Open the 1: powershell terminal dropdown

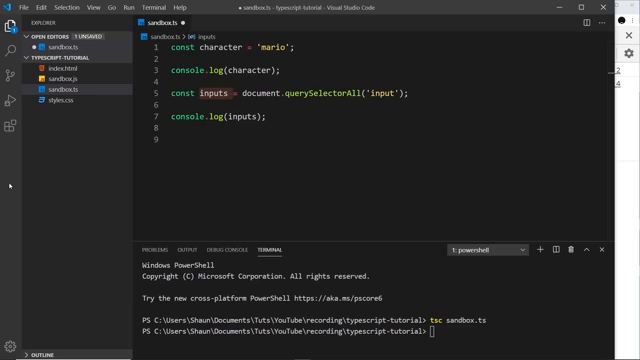488,250
